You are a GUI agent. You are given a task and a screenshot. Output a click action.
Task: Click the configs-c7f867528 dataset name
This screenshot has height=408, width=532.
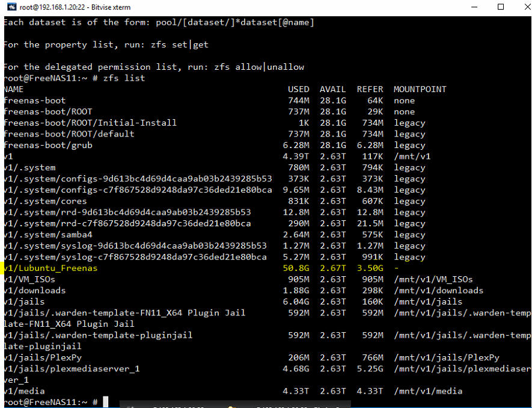[138, 190]
